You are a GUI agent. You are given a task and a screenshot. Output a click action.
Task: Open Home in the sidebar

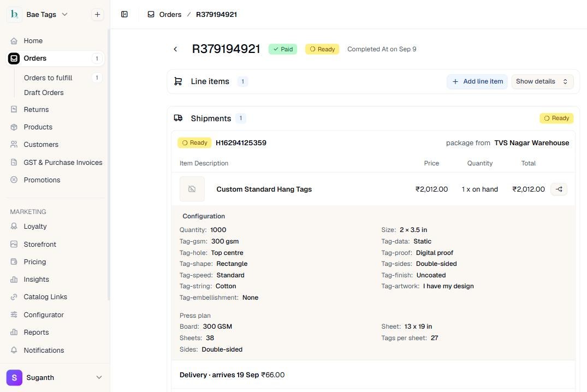click(x=33, y=40)
